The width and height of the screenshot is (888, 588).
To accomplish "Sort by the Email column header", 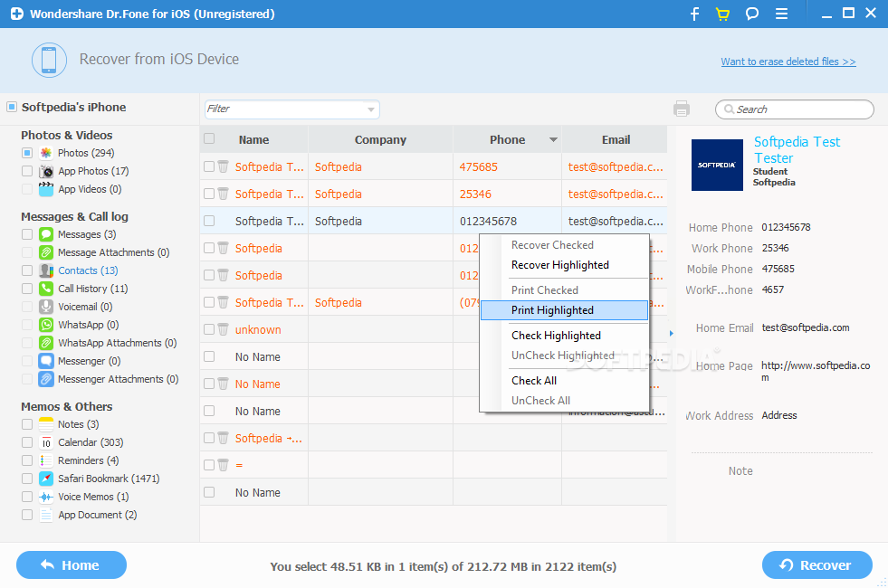I will coord(616,140).
